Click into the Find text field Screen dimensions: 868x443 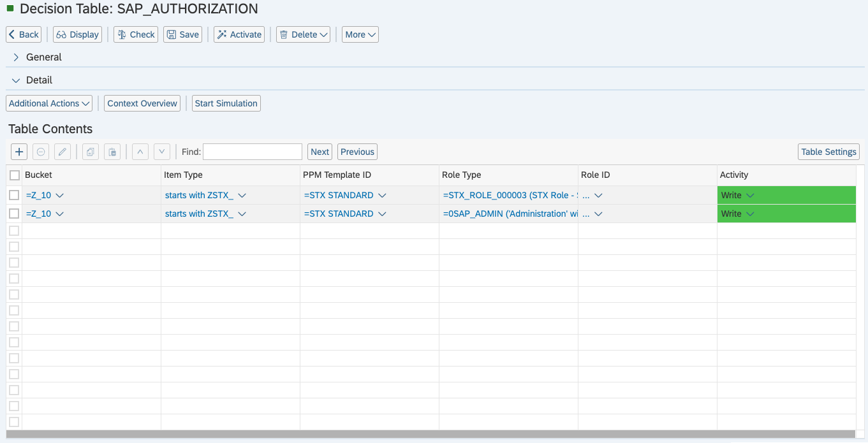pyautogui.click(x=252, y=152)
